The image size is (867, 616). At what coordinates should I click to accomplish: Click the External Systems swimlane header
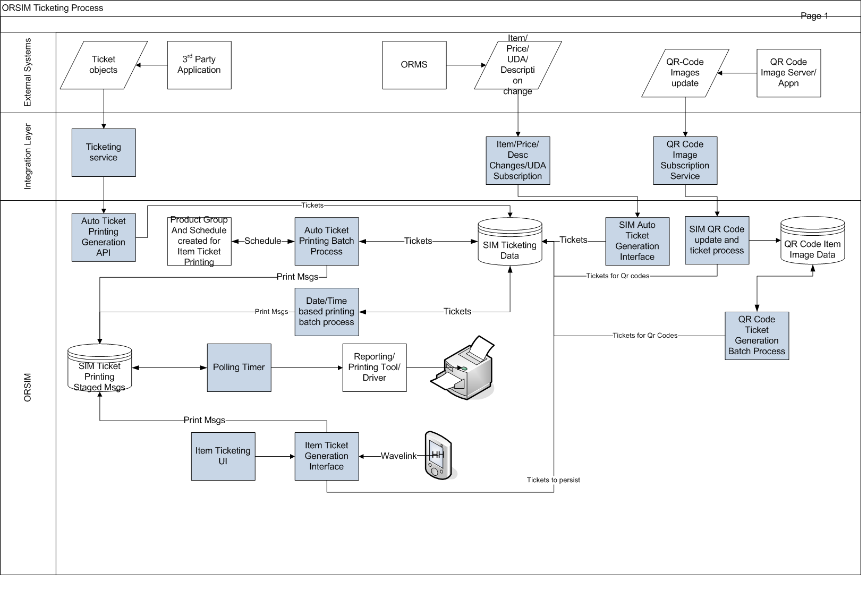coord(28,72)
